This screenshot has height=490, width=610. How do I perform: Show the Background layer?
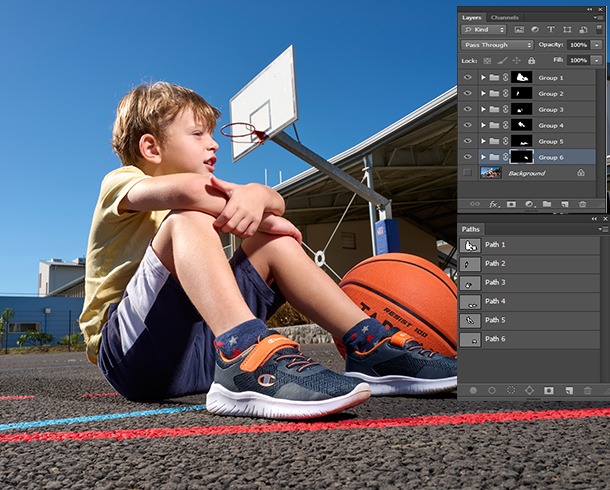[x=468, y=173]
